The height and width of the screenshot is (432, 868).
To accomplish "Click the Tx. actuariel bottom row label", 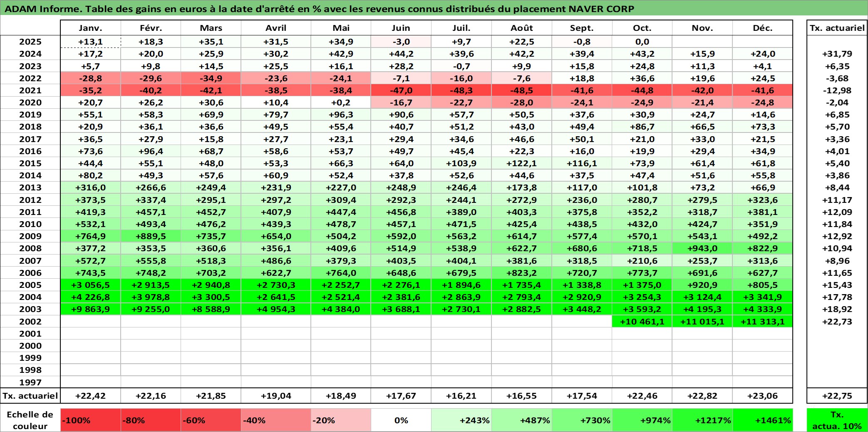I will click(x=30, y=396).
